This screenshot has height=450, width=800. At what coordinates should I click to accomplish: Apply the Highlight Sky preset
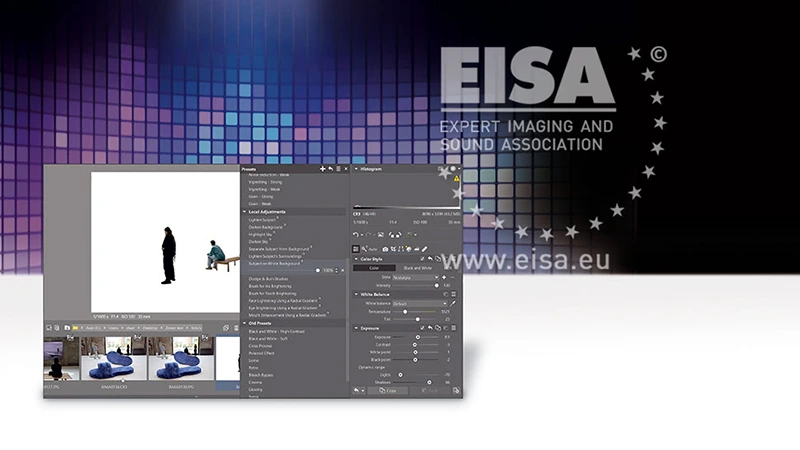[x=260, y=234]
